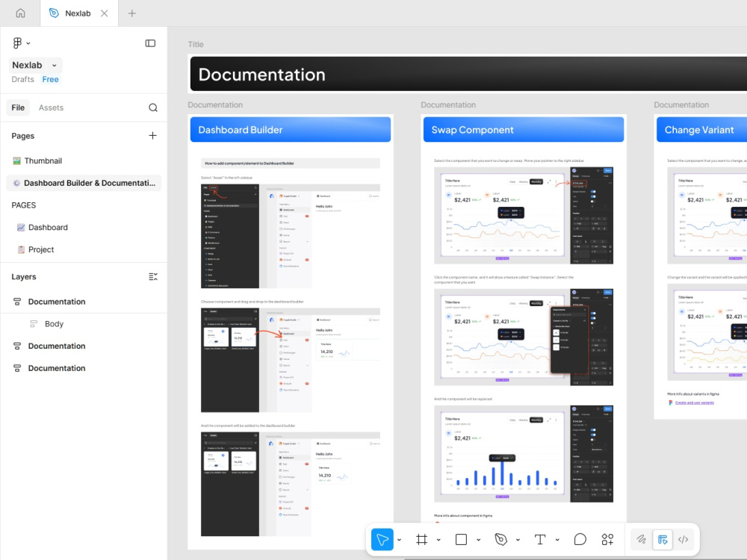Add a new page with plus icon
This screenshot has height=560, width=747.
[x=152, y=136]
